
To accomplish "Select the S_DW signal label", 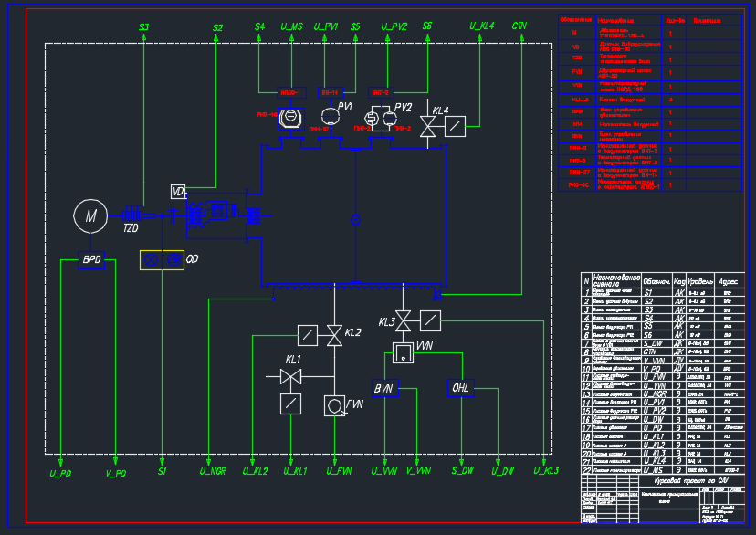I will pyautogui.click(x=462, y=472).
